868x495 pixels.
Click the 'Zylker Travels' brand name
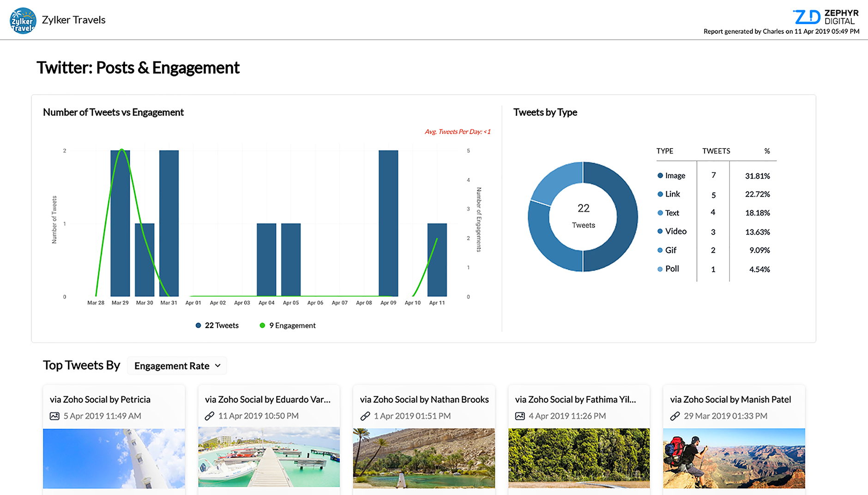(x=74, y=20)
